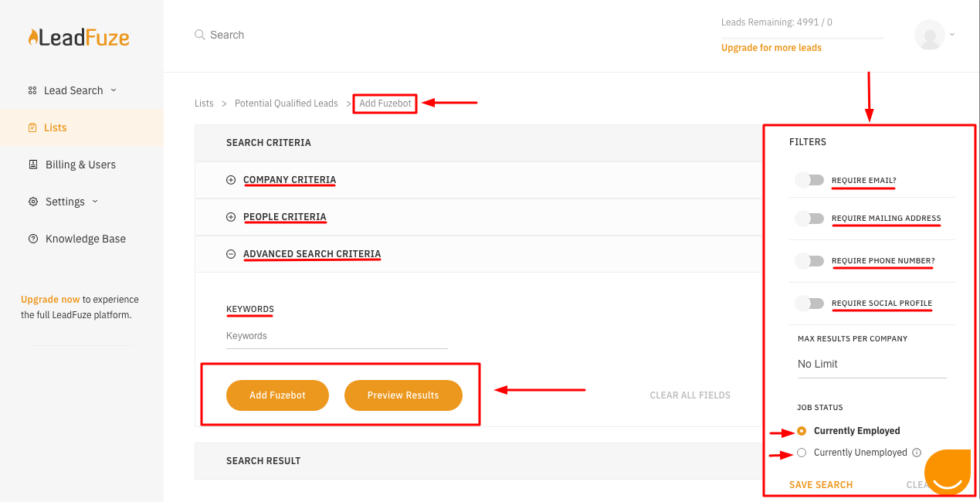The height and width of the screenshot is (502, 980).
Task: Enable the Require Mailing Address toggle
Action: point(809,219)
